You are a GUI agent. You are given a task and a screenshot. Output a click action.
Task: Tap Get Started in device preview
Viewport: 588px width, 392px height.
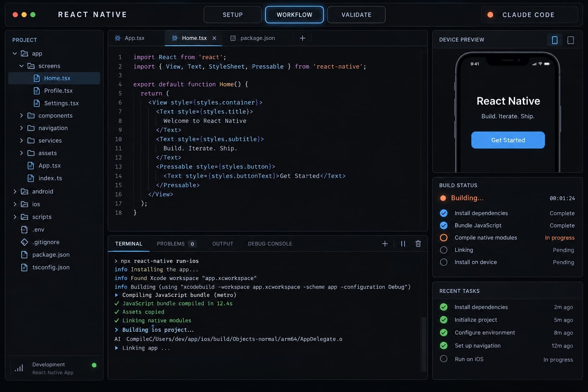(508, 140)
